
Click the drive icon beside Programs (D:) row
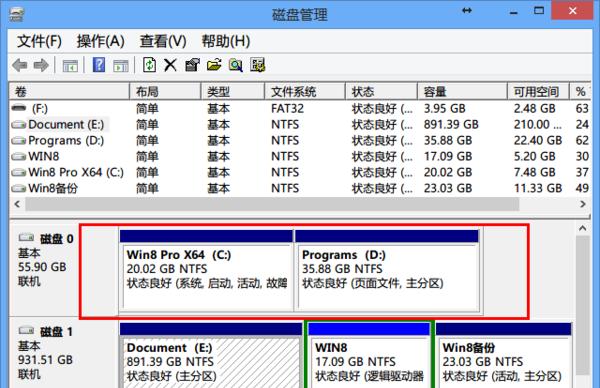click(x=19, y=141)
